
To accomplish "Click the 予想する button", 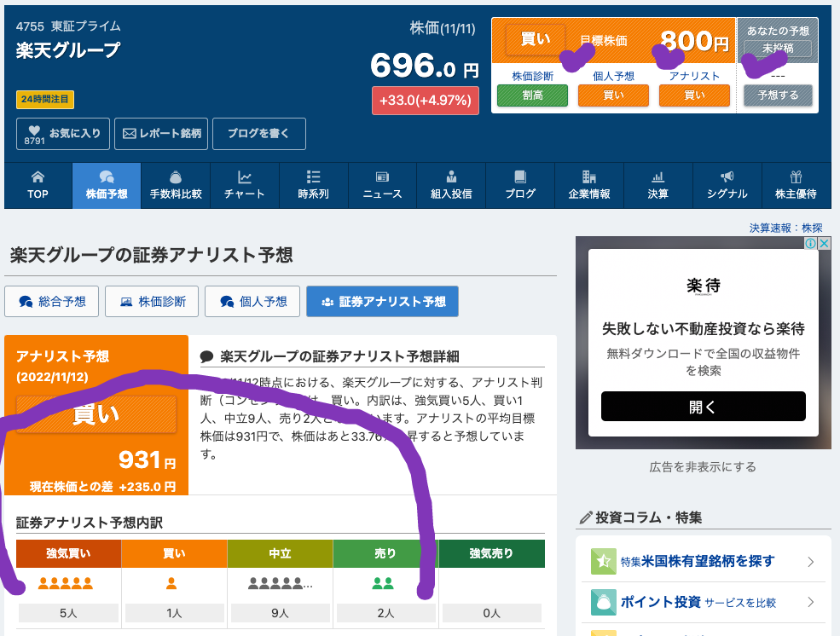I will [778, 95].
